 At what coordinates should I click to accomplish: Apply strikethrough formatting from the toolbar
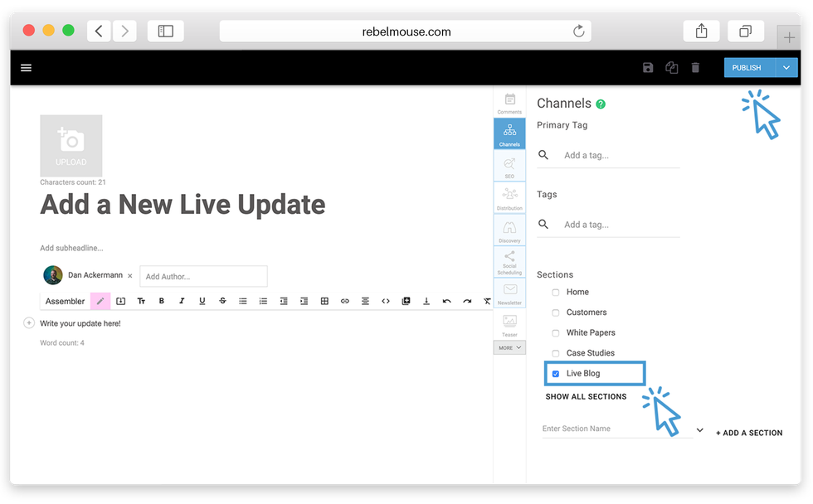click(x=222, y=301)
